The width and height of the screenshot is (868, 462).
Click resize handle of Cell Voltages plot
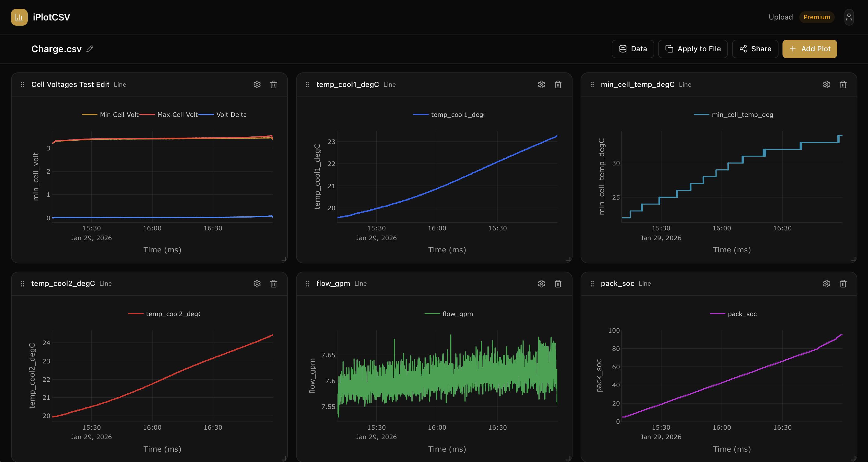pyautogui.click(x=284, y=259)
